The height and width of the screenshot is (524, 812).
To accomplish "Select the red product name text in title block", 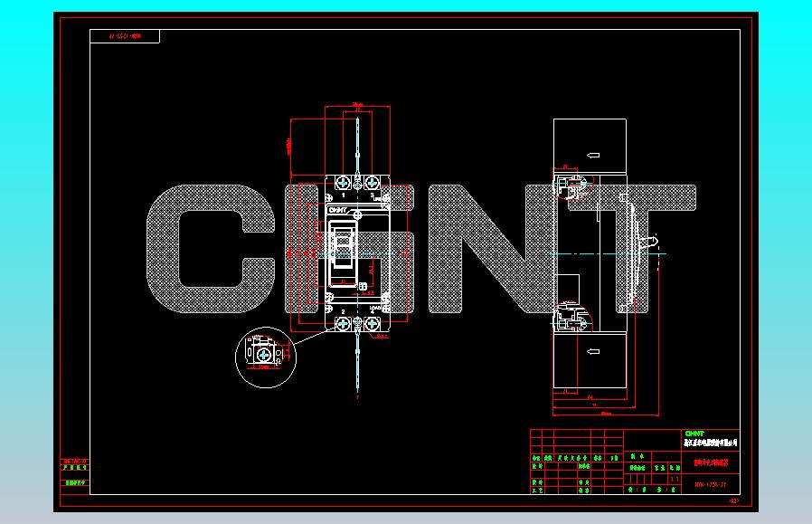I will pyautogui.click(x=711, y=462).
